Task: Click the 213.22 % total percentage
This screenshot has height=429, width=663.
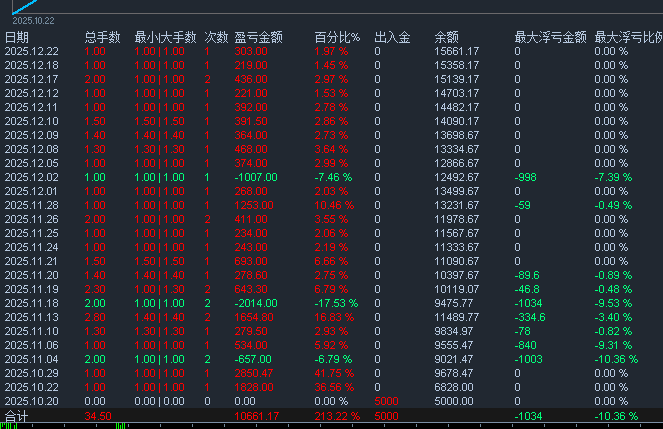Action: click(337, 415)
